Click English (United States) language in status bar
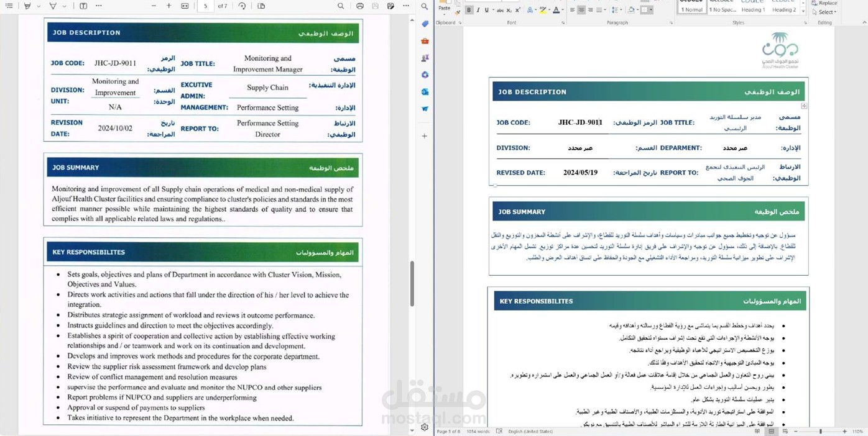Viewport: 868px width, 436px height. pos(530,431)
